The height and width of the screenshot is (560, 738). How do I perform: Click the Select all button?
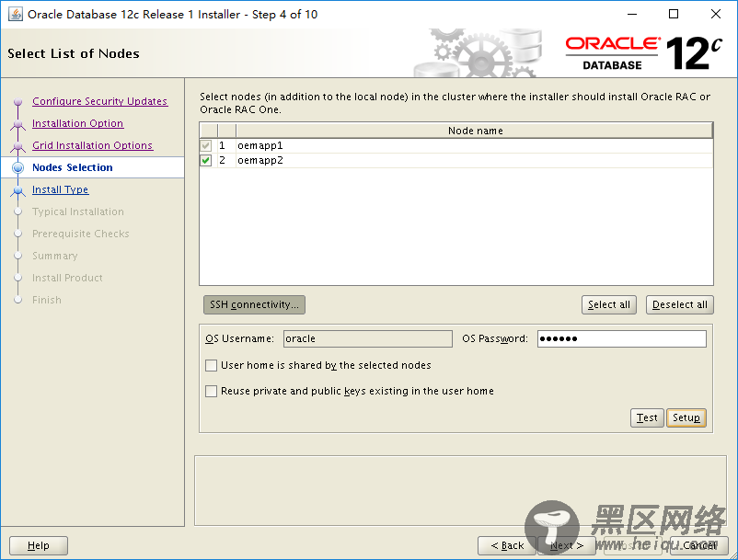609,304
